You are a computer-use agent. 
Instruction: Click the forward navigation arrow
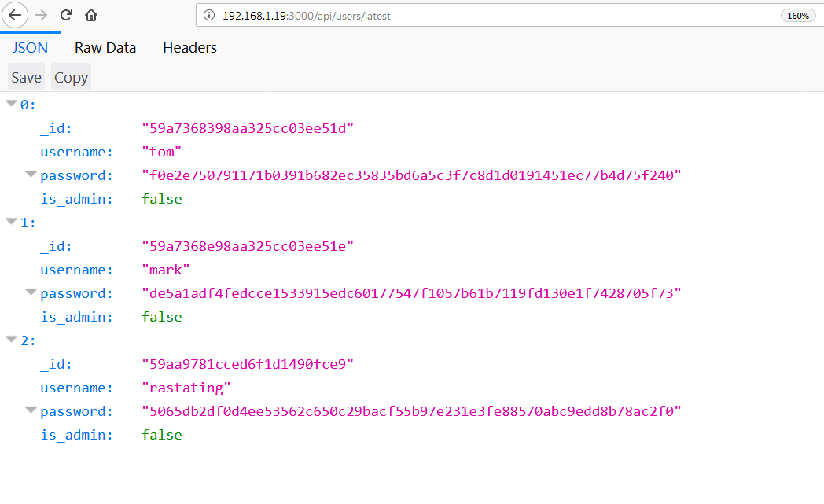pos(42,15)
